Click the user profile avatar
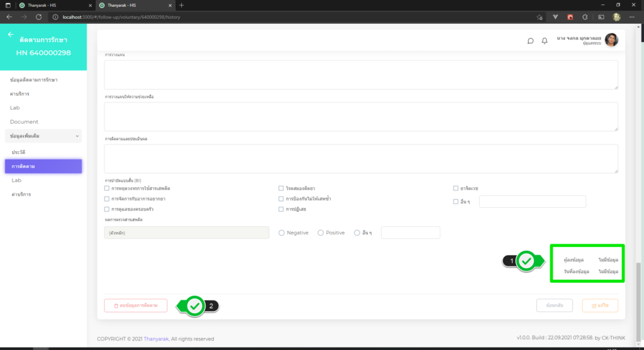The height and width of the screenshot is (350, 644). [611, 40]
